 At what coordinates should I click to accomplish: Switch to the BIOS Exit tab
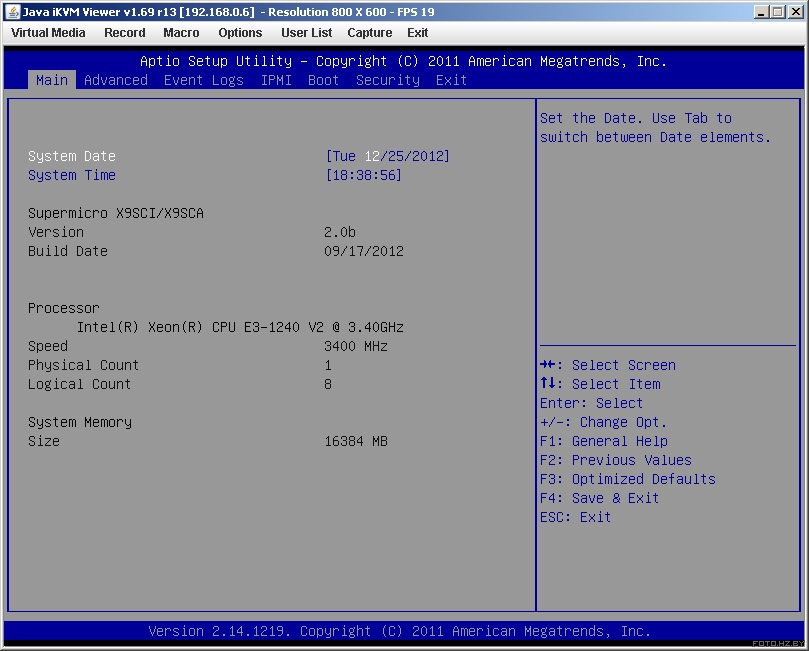pyautogui.click(x=451, y=80)
